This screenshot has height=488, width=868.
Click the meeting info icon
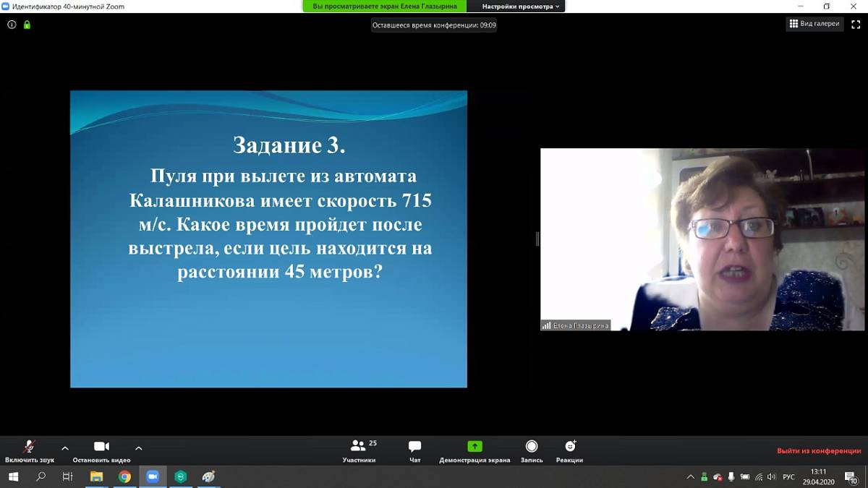coord(12,25)
